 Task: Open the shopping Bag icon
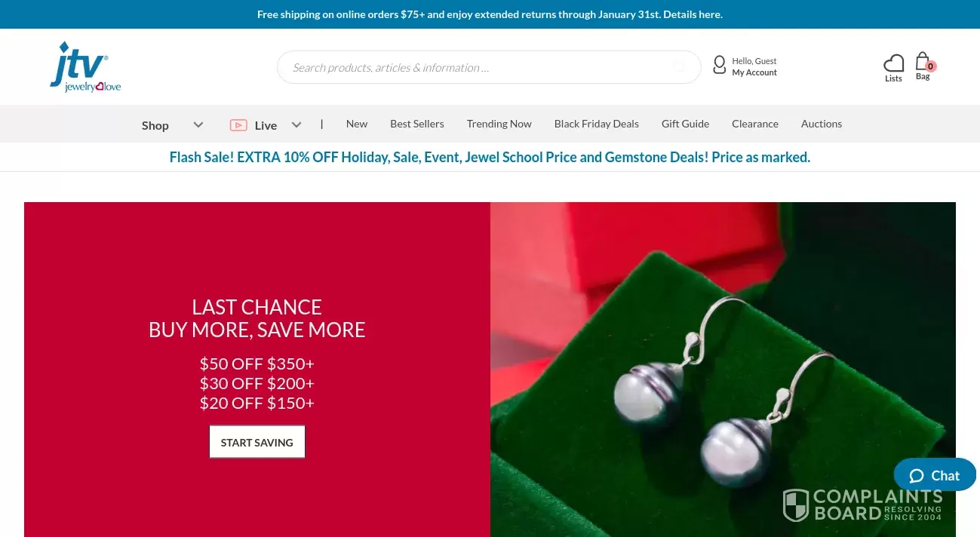tap(923, 62)
